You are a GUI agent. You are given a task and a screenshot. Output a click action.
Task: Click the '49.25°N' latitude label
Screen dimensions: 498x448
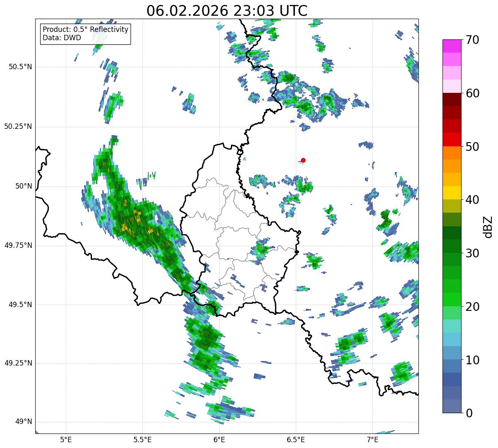(x=18, y=363)
